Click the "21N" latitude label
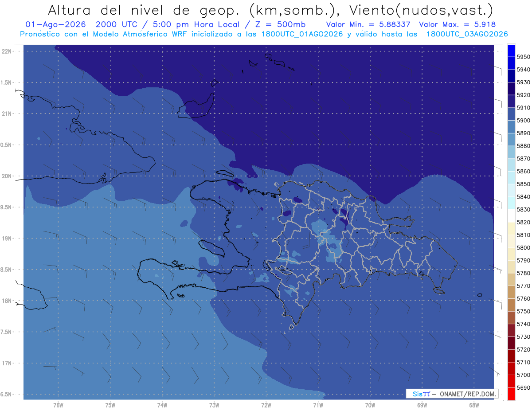The image size is (532, 411). (7, 114)
